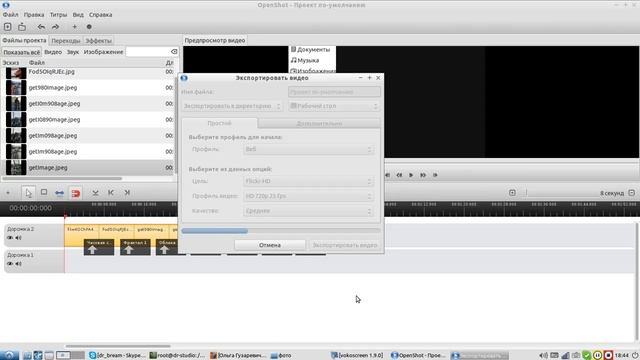
Task: Click the zoom in timeline icon
Action: [x=512, y=193]
